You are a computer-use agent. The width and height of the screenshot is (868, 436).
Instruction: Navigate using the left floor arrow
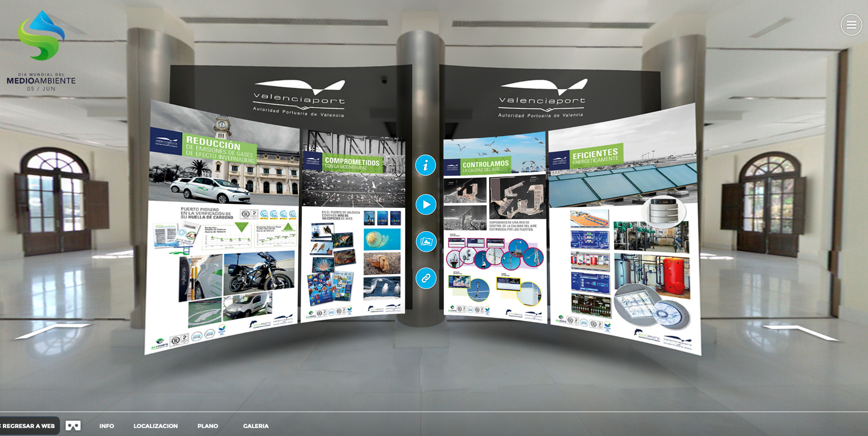[x=53, y=330]
